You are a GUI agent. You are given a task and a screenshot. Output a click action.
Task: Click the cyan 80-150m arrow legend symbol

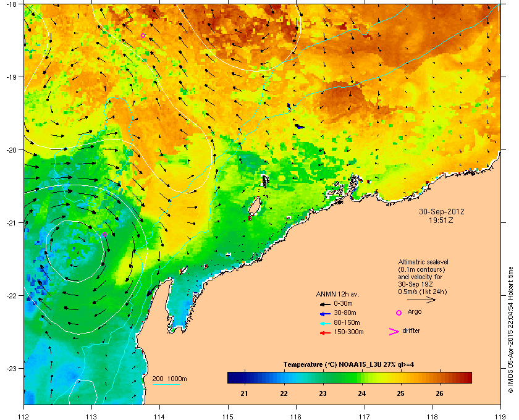coord(325,323)
